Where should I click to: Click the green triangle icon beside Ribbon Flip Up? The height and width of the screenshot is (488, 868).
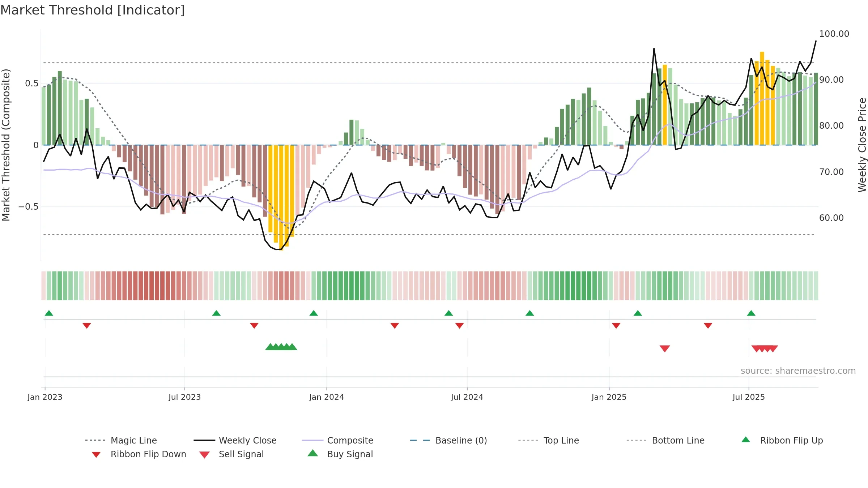(x=746, y=440)
